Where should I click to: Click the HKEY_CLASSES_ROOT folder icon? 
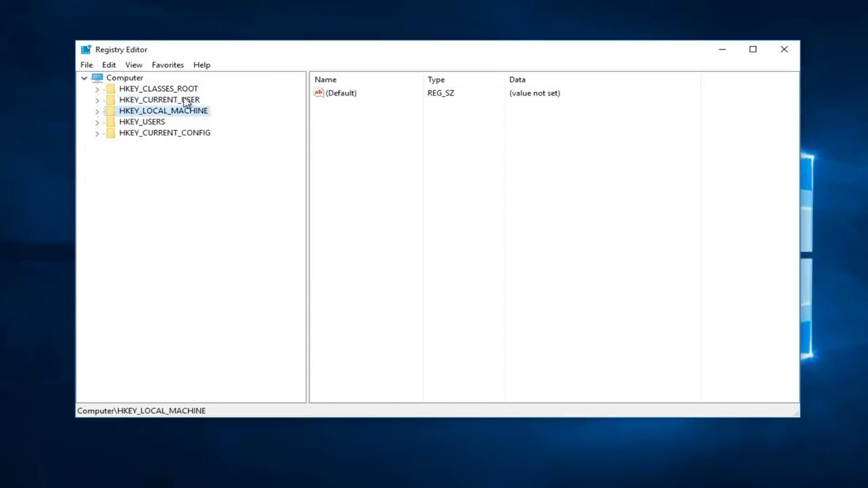point(111,89)
